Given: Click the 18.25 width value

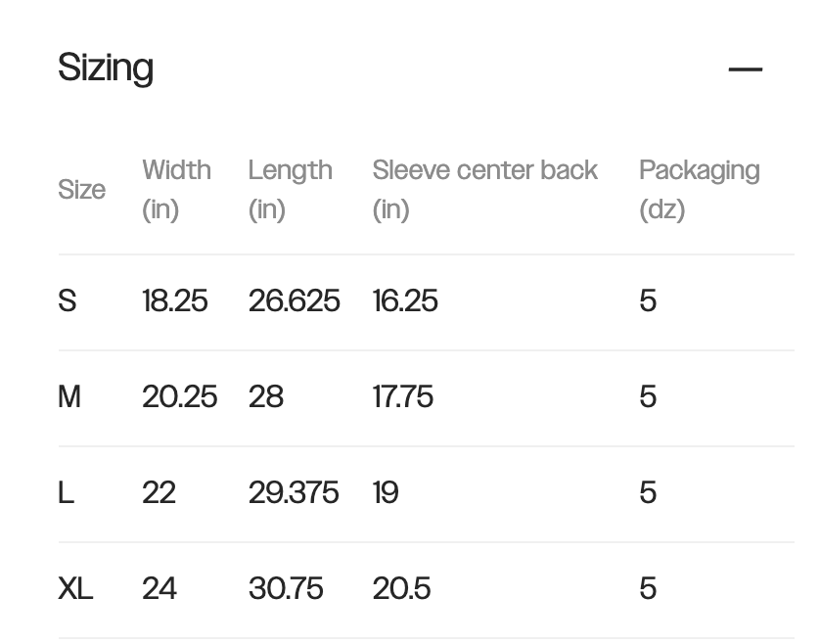Looking at the screenshot, I should point(175,300).
